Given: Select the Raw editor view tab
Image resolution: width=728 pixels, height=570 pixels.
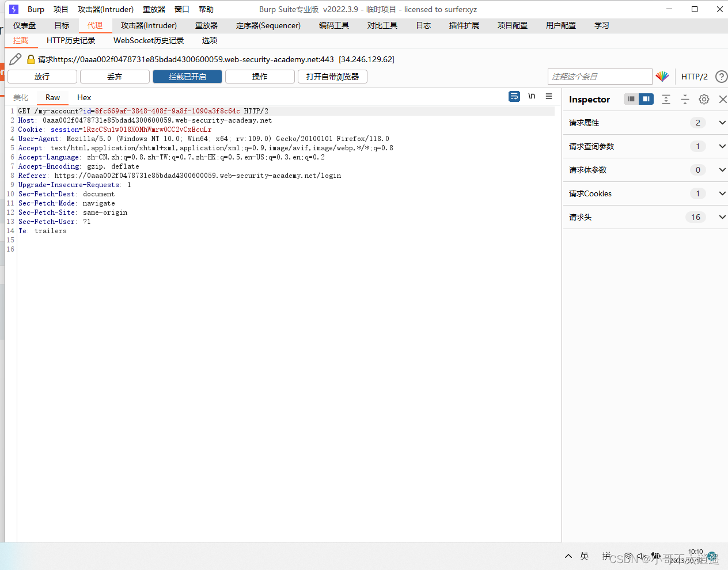Looking at the screenshot, I should click(52, 97).
